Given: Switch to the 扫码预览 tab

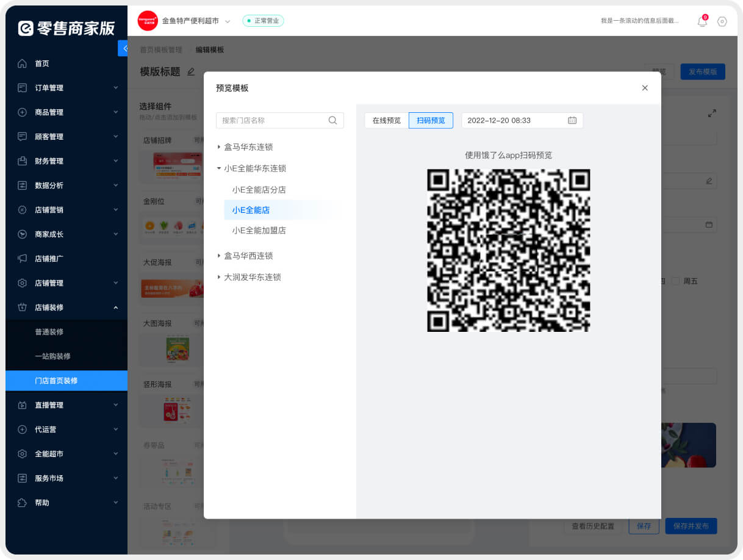Looking at the screenshot, I should pos(431,120).
